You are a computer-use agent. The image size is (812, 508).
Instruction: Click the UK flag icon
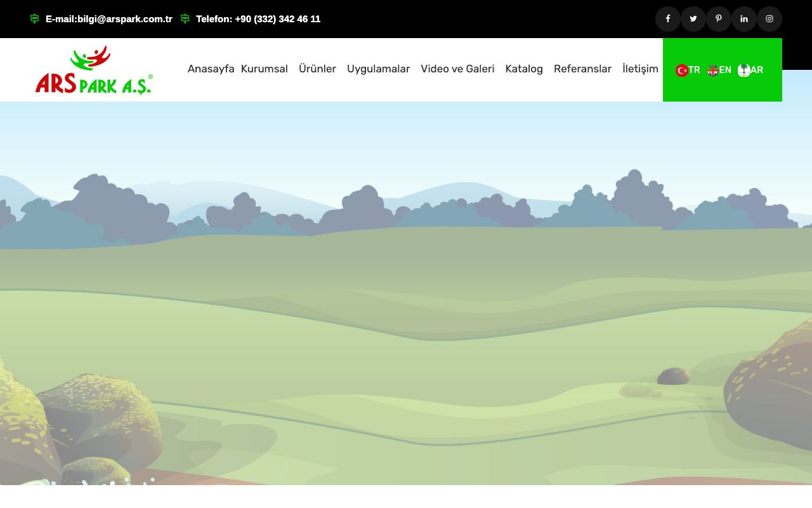point(712,70)
